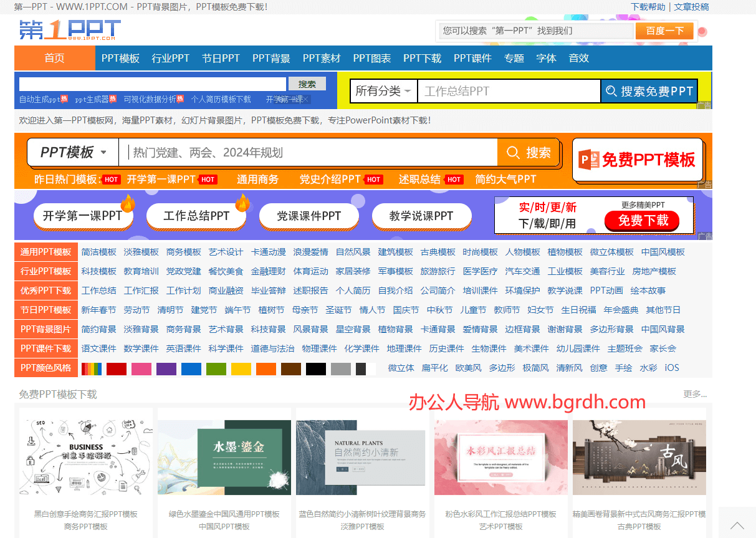Click the PowerPoint icon in 免费PPT模板 banner
Viewport: 756px width, 538px height.
(588, 160)
